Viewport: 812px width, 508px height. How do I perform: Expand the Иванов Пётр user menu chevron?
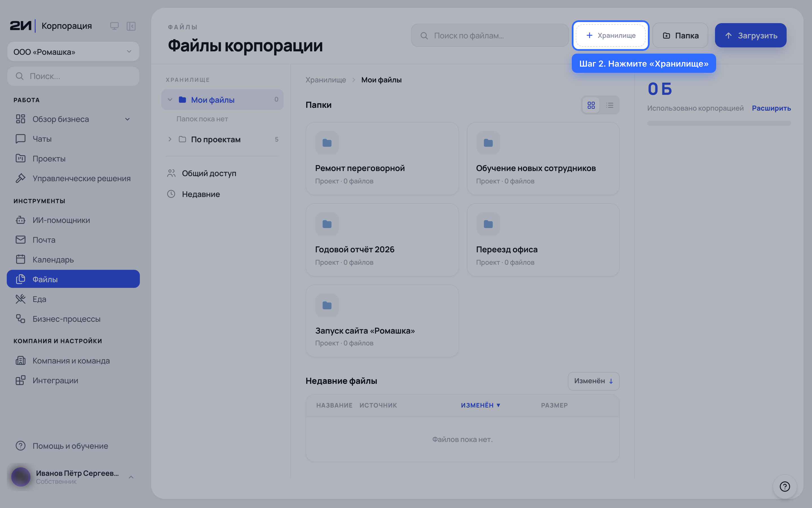pos(131,477)
